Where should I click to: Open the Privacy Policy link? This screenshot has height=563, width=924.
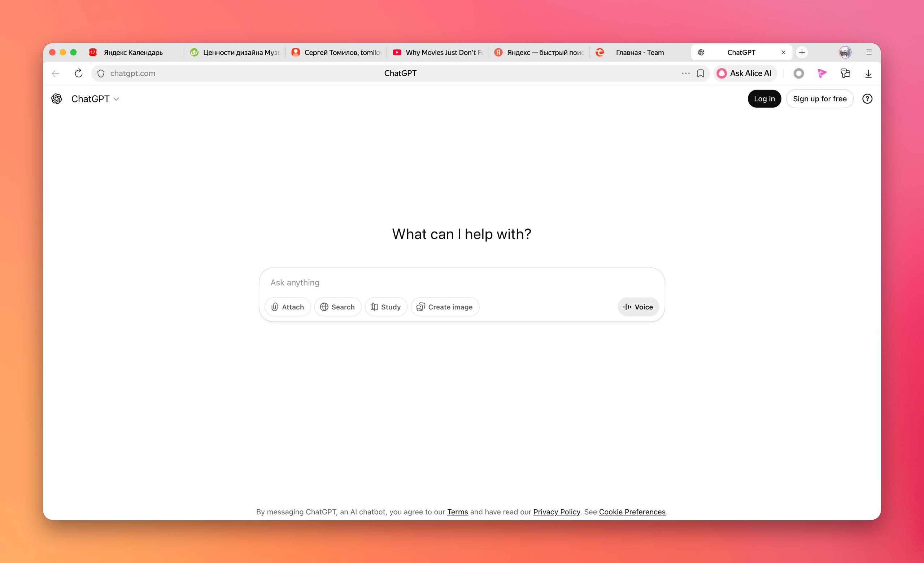click(x=557, y=512)
